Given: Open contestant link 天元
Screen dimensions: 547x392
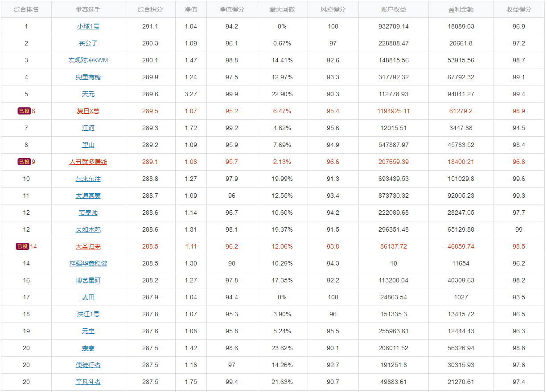Looking at the screenshot, I should tap(88, 94).
